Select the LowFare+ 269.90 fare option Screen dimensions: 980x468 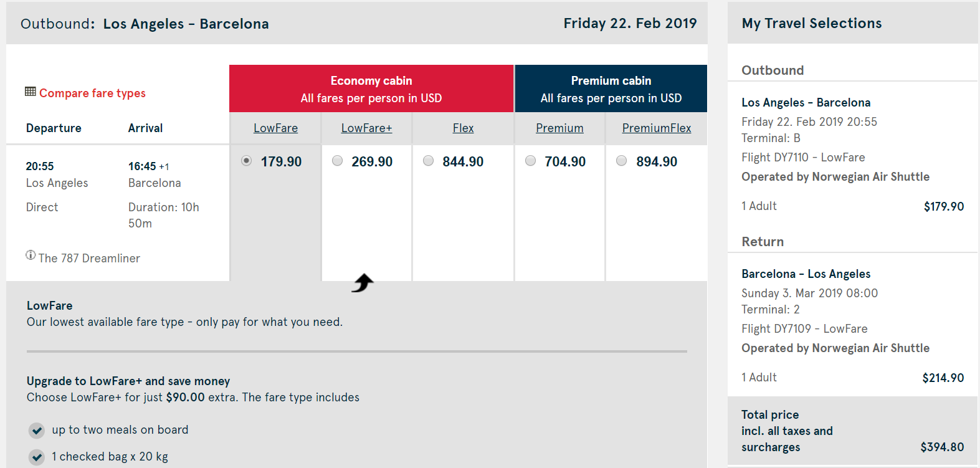338,161
